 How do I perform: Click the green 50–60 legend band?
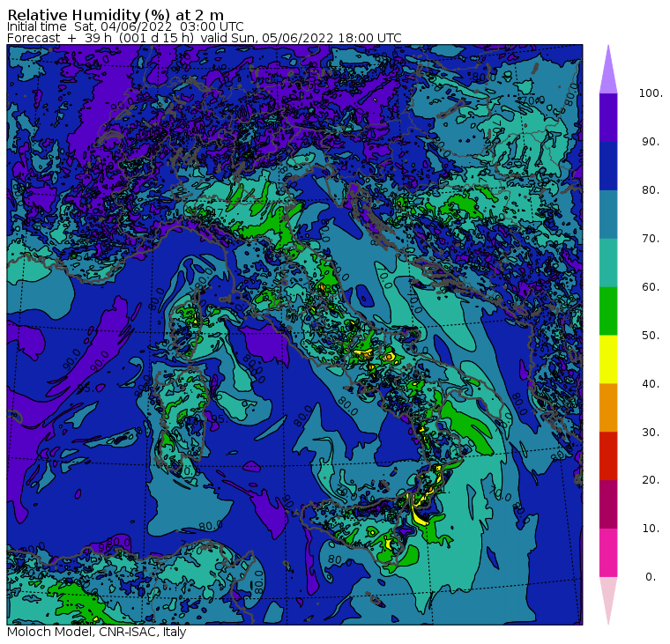[608, 311]
